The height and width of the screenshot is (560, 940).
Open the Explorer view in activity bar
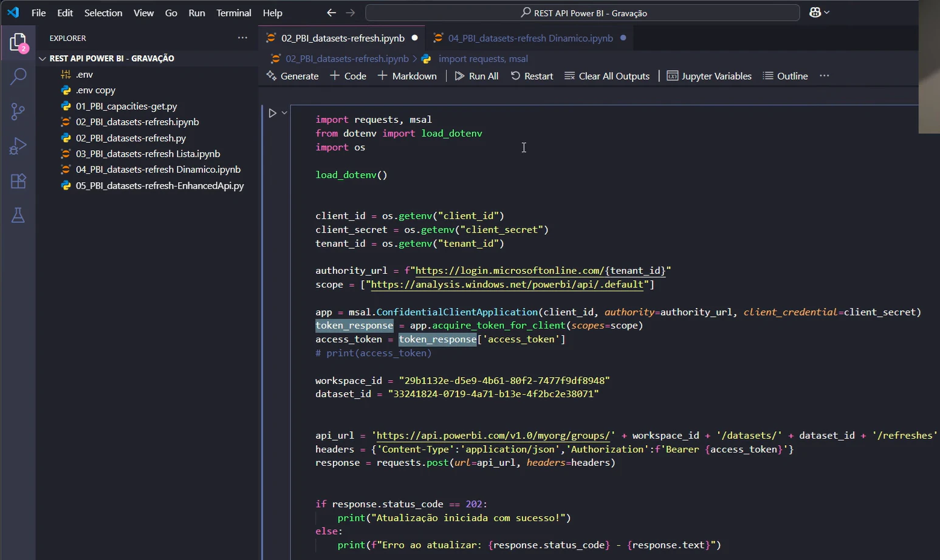click(18, 43)
